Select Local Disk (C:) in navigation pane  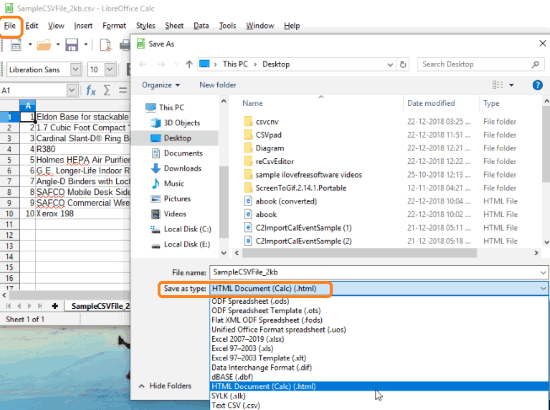click(x=187, y=229)
